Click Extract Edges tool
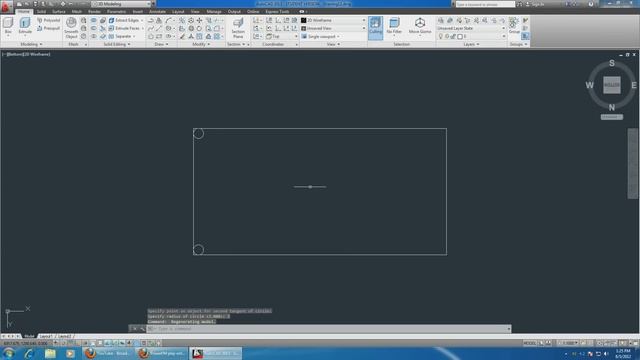Image resolution: width=640 pixels, height=360 pixels. click(x=124, y=20)
